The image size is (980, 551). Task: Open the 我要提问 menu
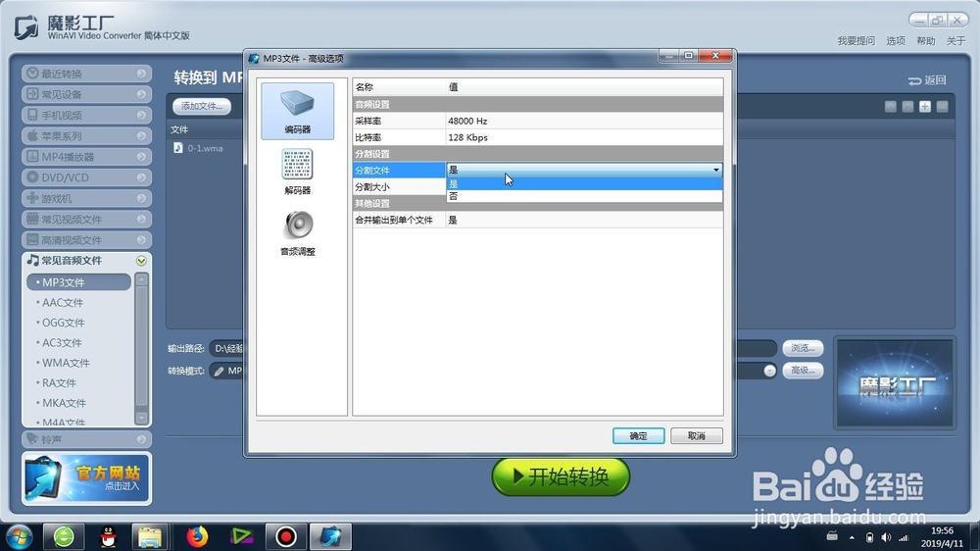tap(856, 40)
